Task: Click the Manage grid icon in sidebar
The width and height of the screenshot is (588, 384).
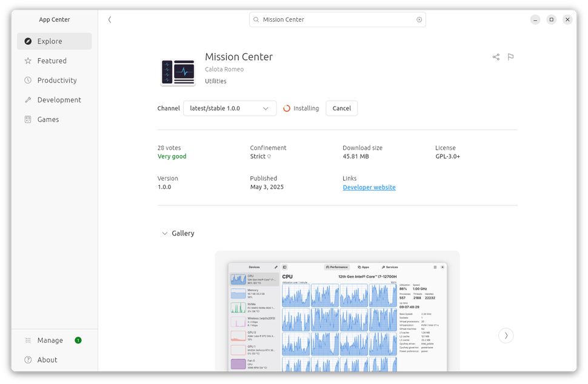Action: click(x=27, y=340)
